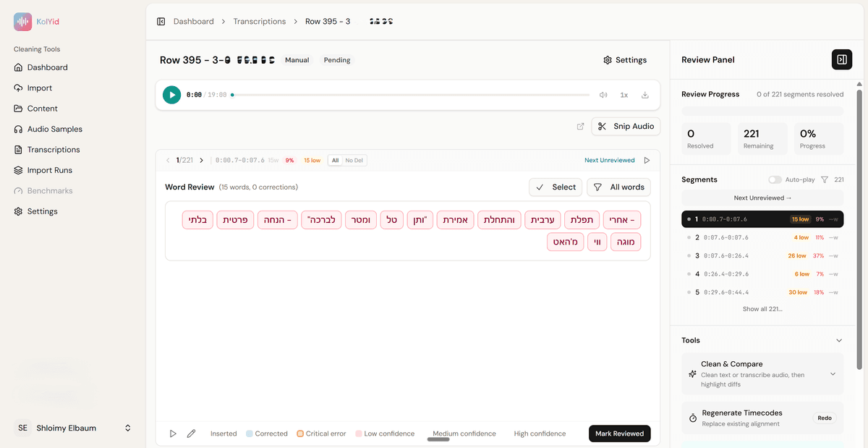Navigate to Import Runs in the sidebar
Image resolution: width=868 pixels, height=448 pixels.
coord(49,170)
